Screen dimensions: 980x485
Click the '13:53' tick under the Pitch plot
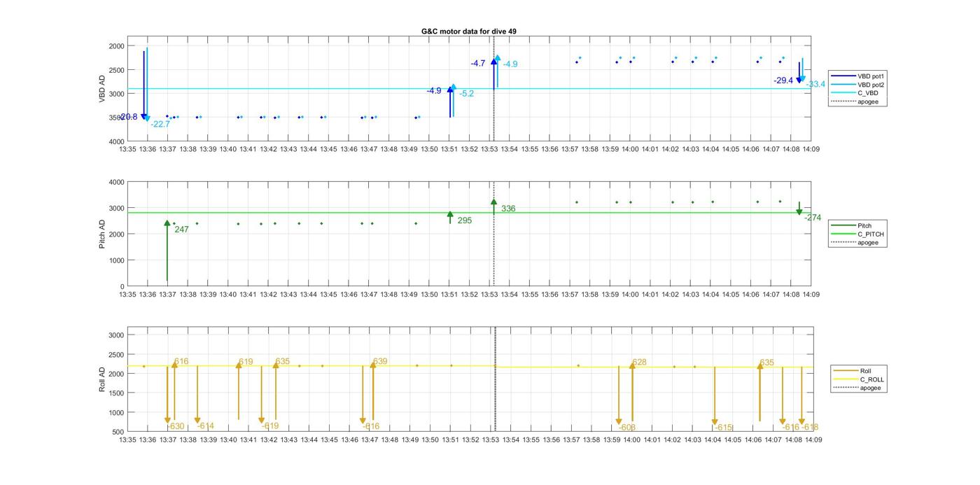(489, 295)
